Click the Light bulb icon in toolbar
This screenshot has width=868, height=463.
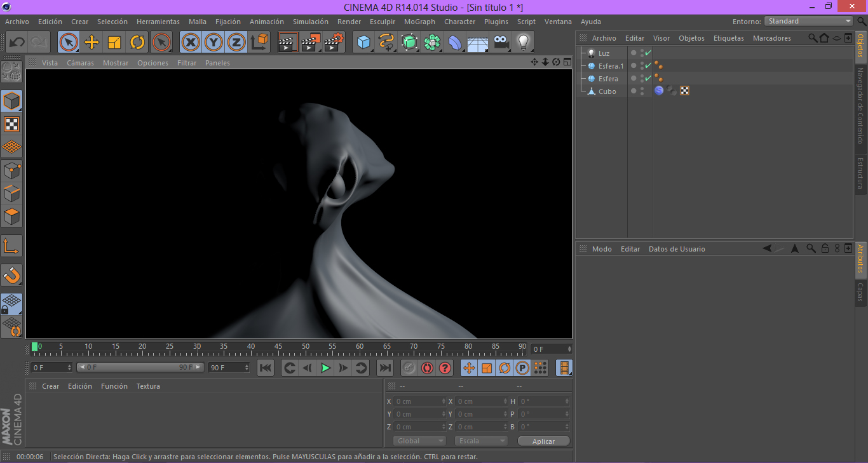tap(523, 43)
